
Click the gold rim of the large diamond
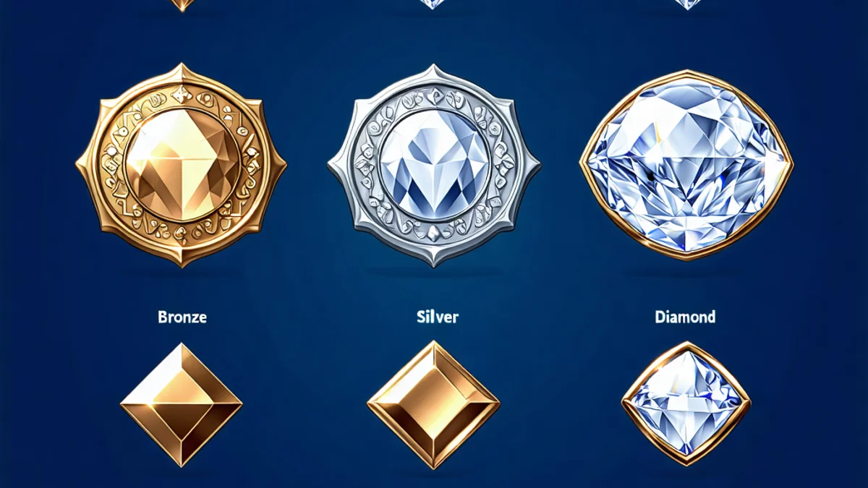coord(686,73)
